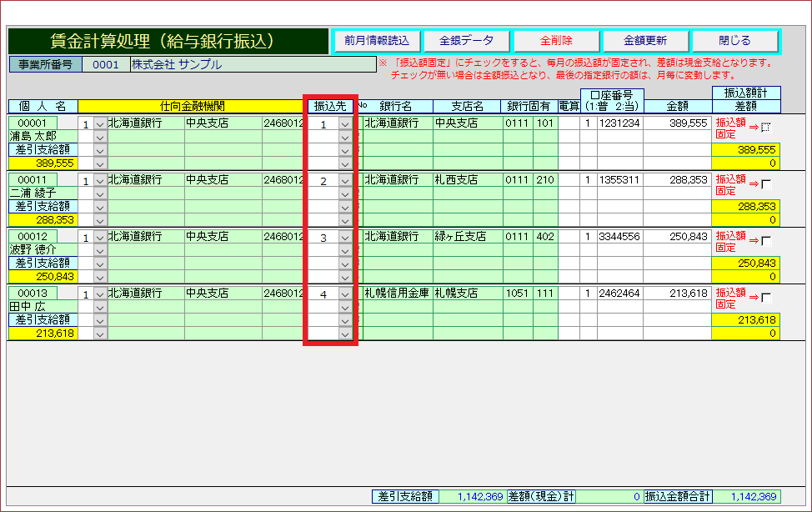Toggle 振込額固定 checkbox for 浦島 太郎
Screen dimensions: 812x512
(x=766, y=128)
